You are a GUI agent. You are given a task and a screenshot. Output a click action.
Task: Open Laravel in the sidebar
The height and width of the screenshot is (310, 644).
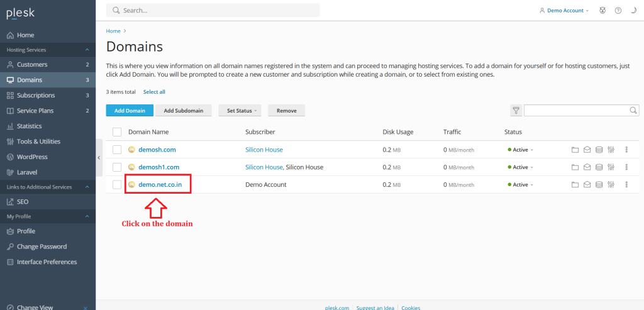point(48,172)
